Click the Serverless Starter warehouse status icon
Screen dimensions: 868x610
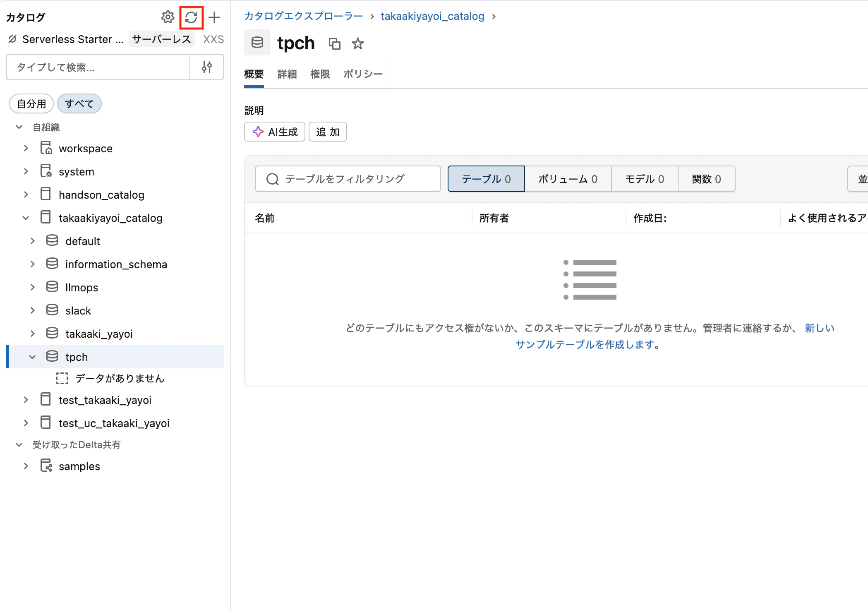(x=12, y=39)
